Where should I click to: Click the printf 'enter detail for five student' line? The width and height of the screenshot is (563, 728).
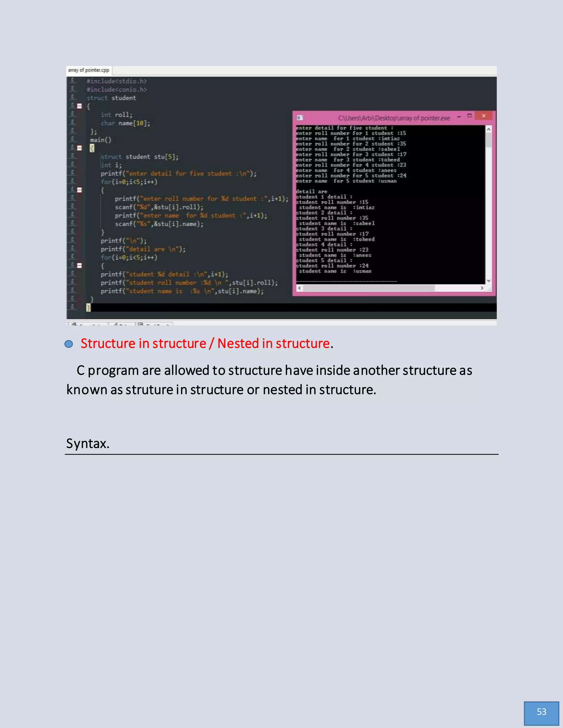(178, 173)
